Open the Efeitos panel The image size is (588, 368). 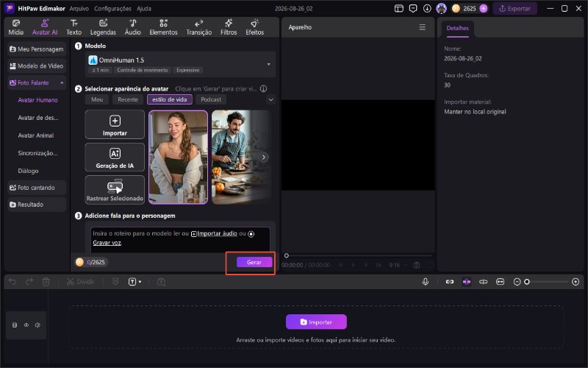[x=254, y=27]
